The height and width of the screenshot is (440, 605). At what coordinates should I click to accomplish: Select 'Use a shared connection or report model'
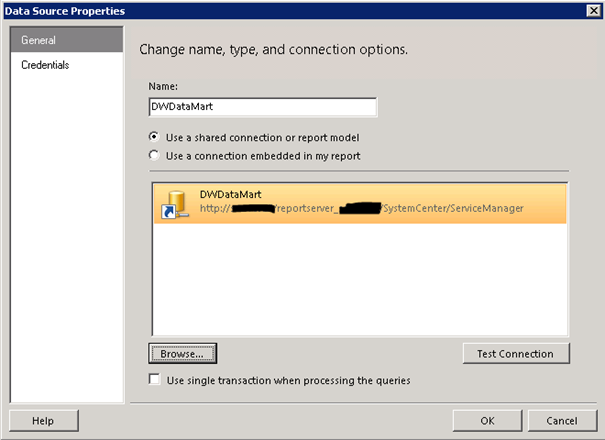[x=154, y=137]
